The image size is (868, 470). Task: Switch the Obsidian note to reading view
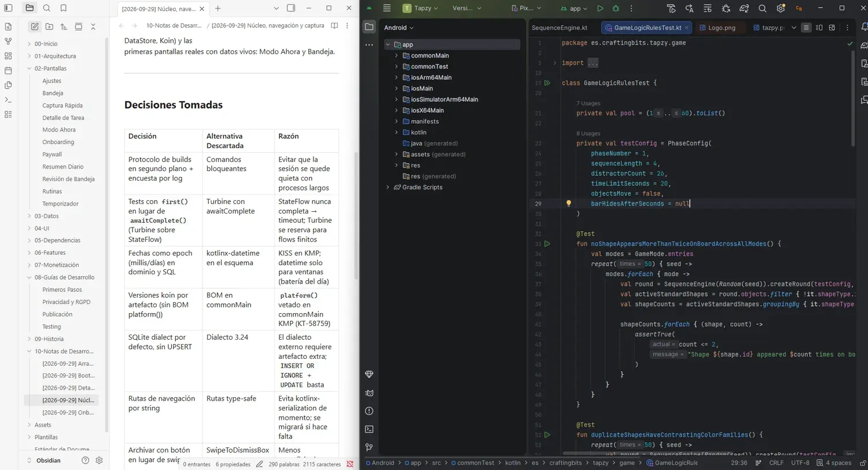334,25
